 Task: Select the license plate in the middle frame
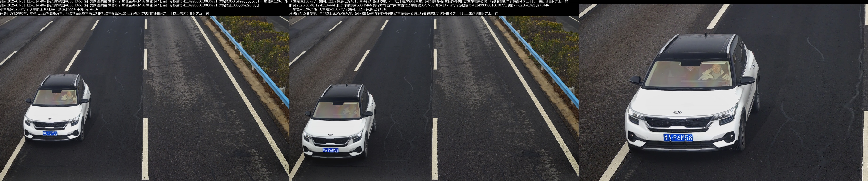pos(330,150)
